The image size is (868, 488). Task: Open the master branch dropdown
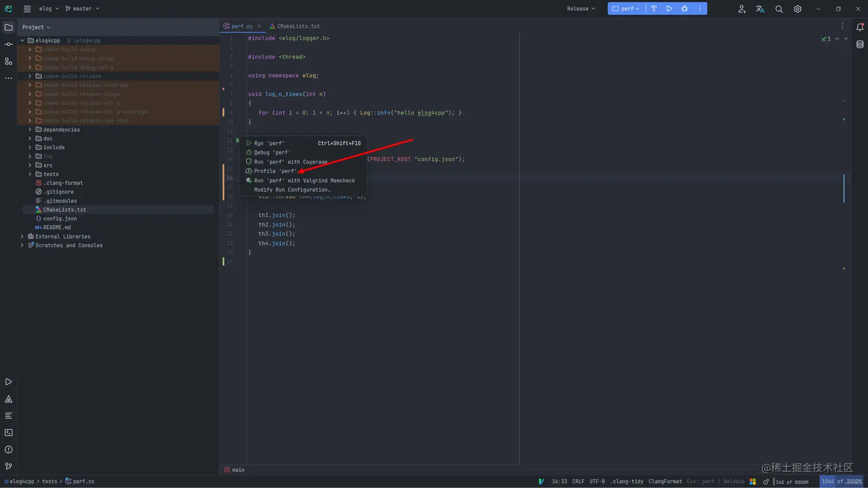(x=83, y=9)
